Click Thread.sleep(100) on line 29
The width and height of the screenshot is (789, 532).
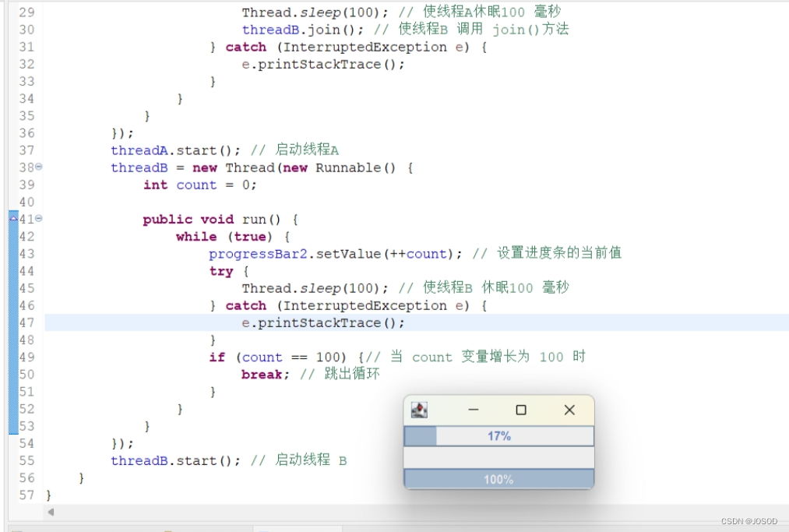(x=315, y=12)
